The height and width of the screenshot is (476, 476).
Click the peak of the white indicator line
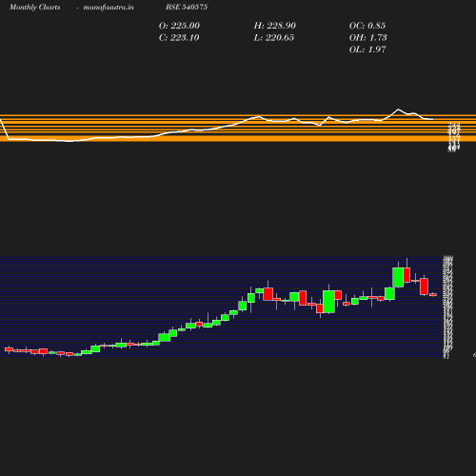point(399,109)
